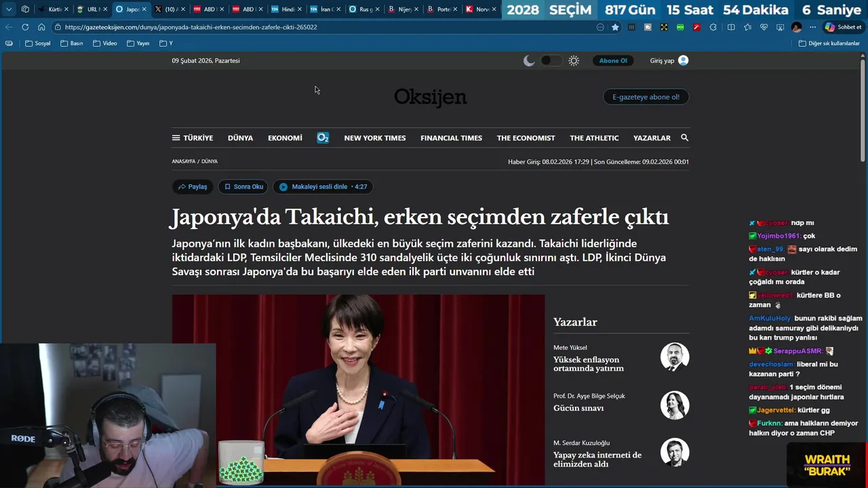Open the split screen icon
This screenshot has width=868, height=488.
tap(731, 27)
